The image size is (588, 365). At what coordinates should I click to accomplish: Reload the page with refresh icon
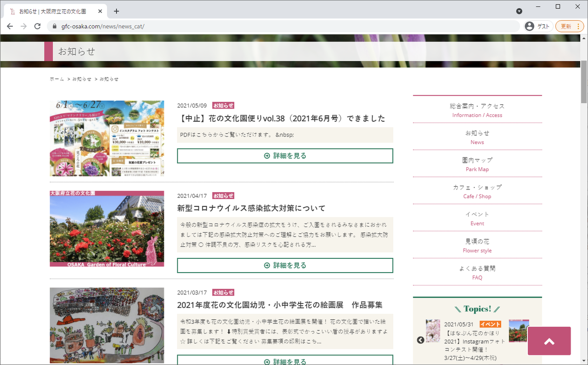(x=37, y=26)
